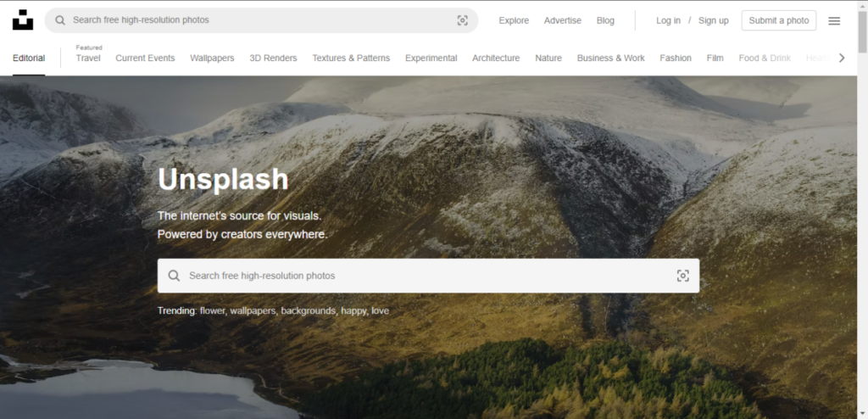Focus the top search free photos field
The height and width of the screenshot is (419, 868).
coord(261,20)
